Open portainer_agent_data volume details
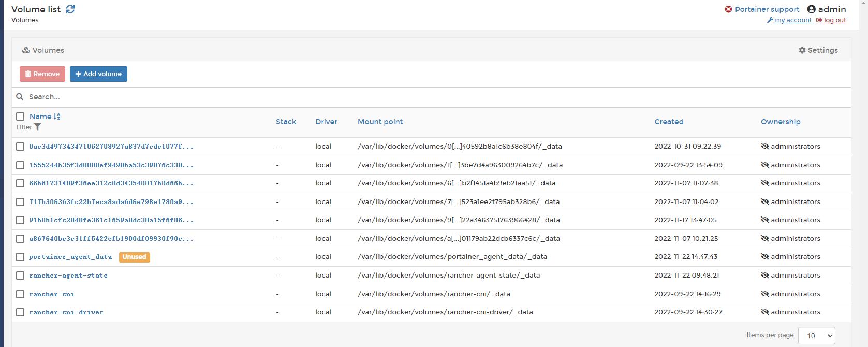This screenshot has height=347, width=868. pyautogui.click(x=70, y=257)
